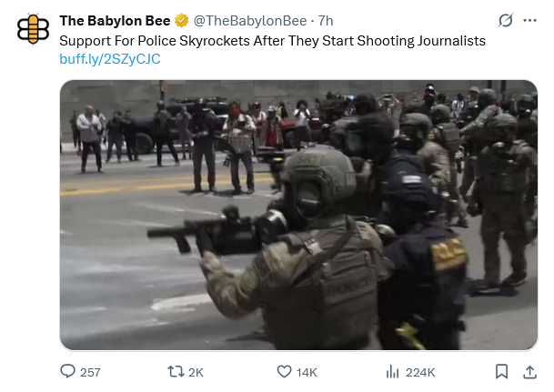Open the buff.ly/2SZyCJC link
Image resolution: width=554 pixels, height=392 pixels.
110,59
